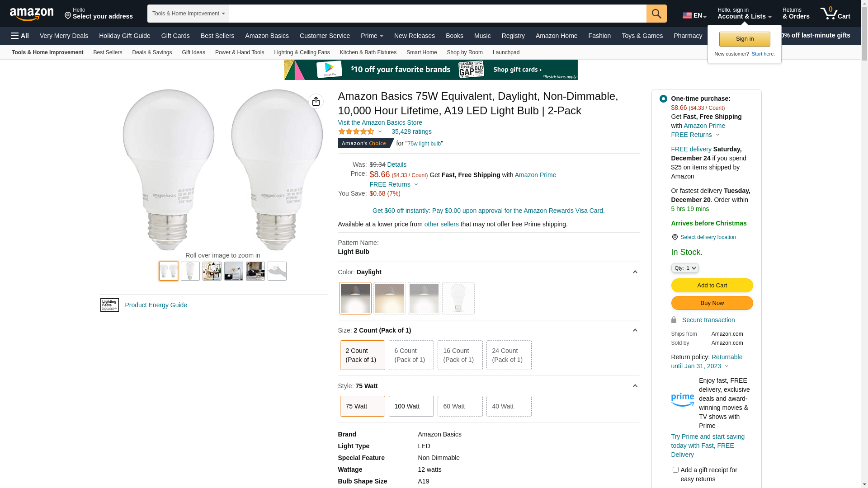Check the gift receipt checkbox
Viewport: 868px width, 488px height.
tap(675, 470)
